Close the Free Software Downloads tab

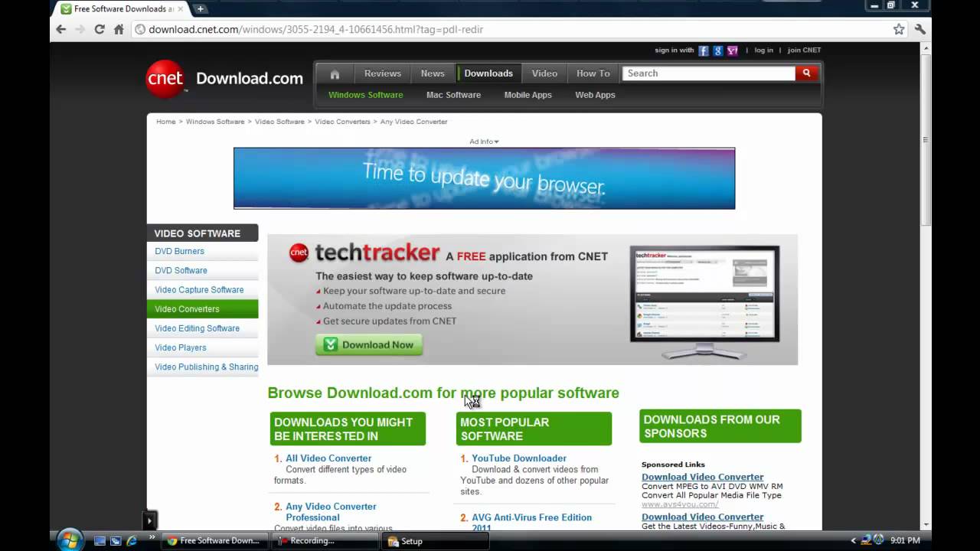click(x=180, y=8)
